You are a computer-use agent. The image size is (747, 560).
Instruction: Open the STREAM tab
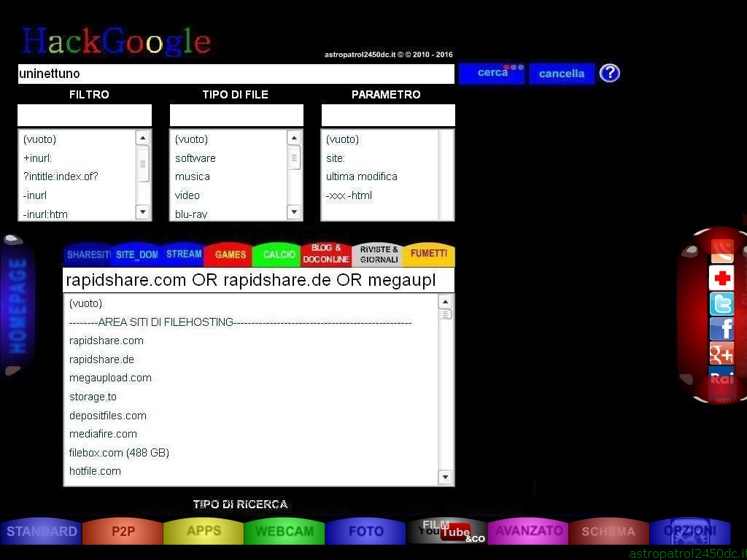pyautogui.click(x=184, y=254)
